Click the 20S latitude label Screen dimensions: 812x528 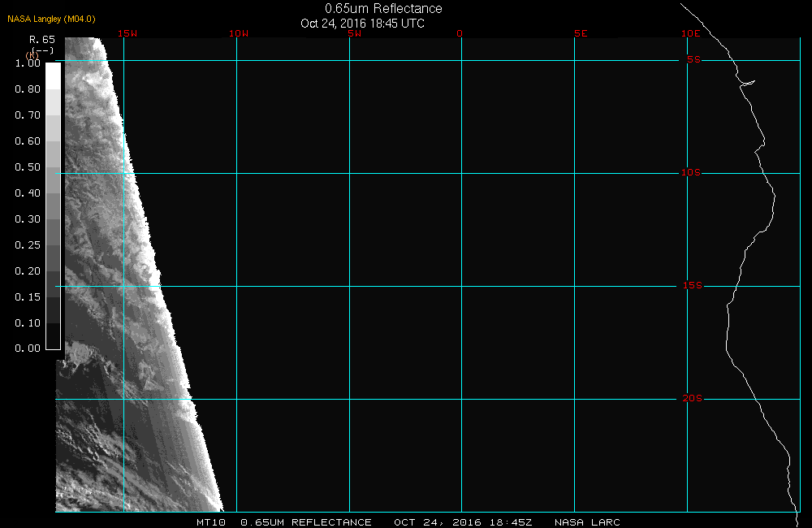pos(691,399)
